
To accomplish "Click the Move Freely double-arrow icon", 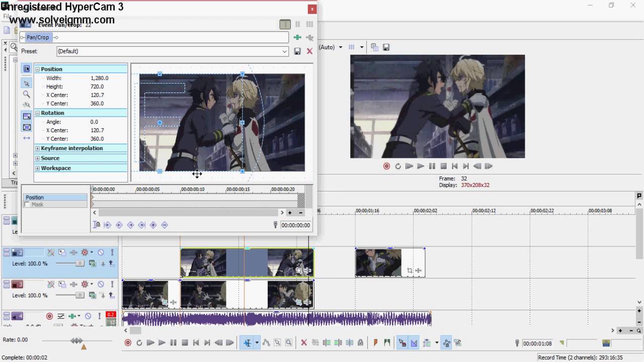I will pyautogui.click(x=27, y=138).
